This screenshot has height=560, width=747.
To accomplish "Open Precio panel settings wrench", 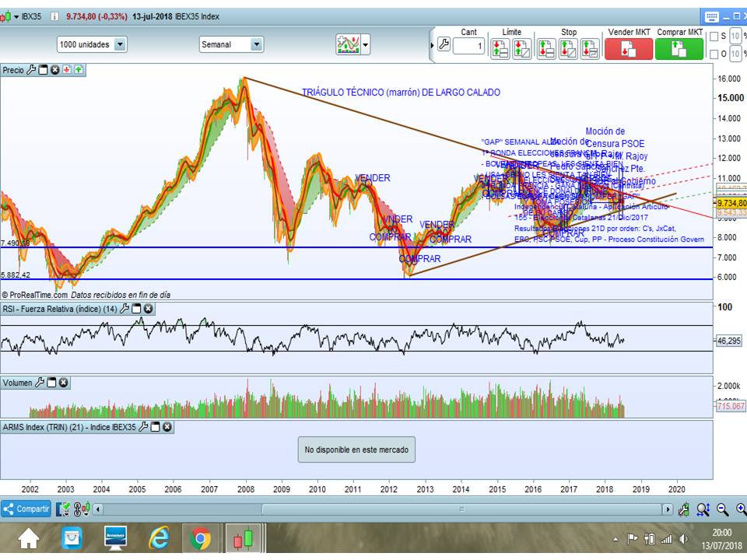I will [x=31, y=70].
